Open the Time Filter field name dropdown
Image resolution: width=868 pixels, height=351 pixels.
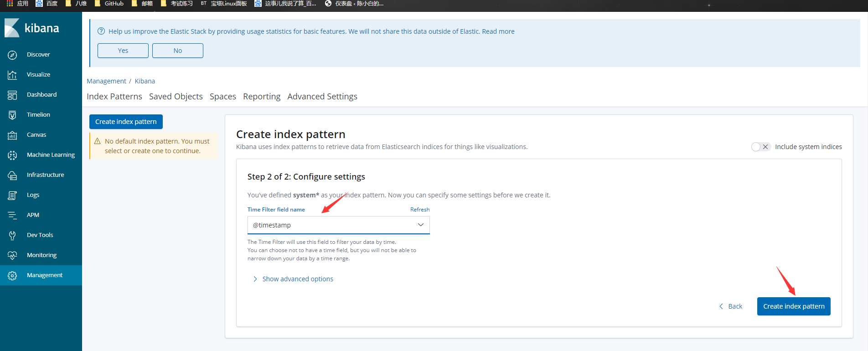pos(339,225)
